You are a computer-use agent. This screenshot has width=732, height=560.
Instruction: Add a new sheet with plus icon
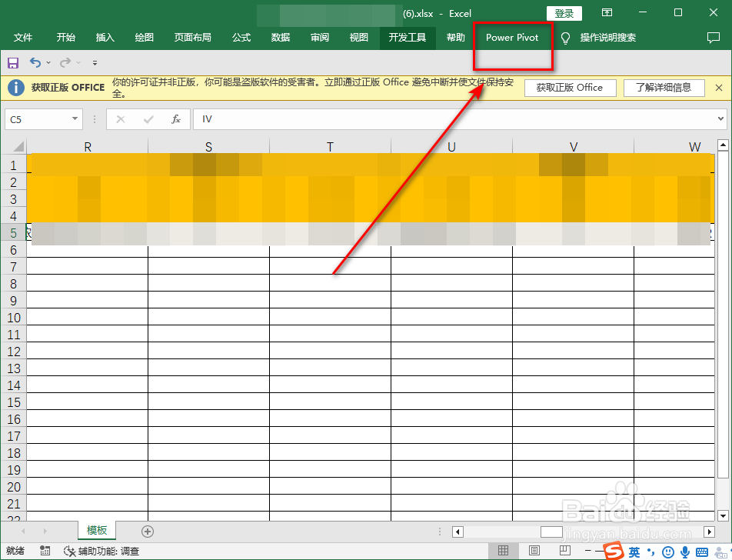click(148, 532)
